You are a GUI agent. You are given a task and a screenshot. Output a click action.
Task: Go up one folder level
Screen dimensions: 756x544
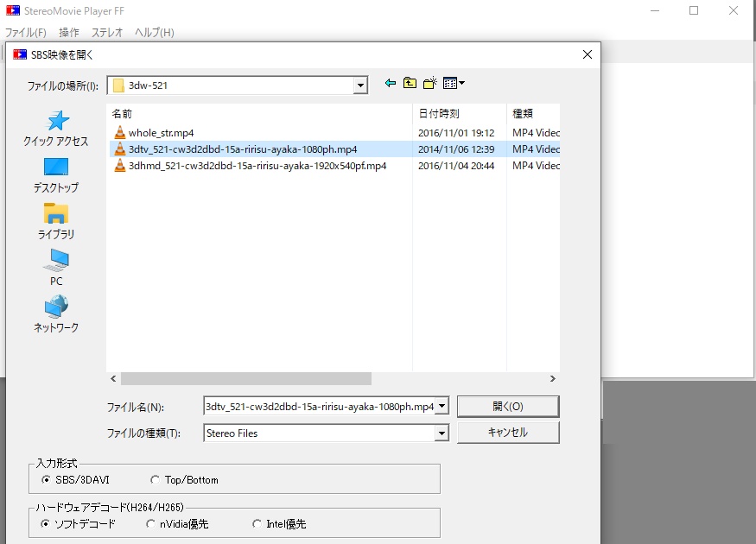click(410, 84)
